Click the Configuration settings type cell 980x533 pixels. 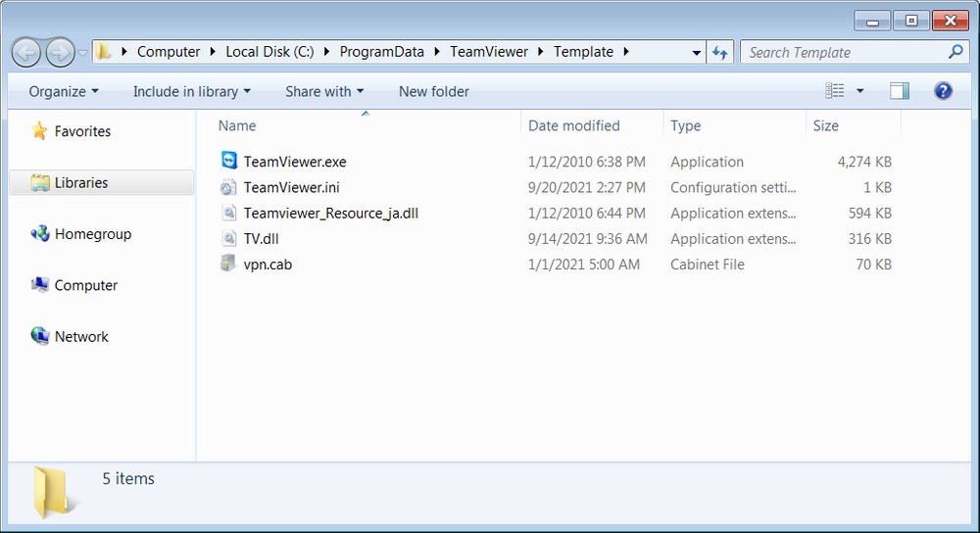[x=733, y=187]
